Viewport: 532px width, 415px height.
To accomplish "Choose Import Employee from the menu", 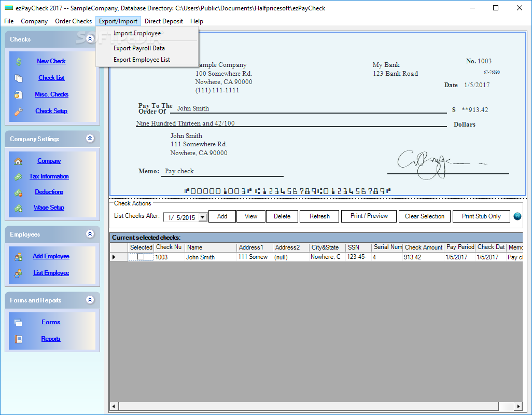I will coord(147,33).
